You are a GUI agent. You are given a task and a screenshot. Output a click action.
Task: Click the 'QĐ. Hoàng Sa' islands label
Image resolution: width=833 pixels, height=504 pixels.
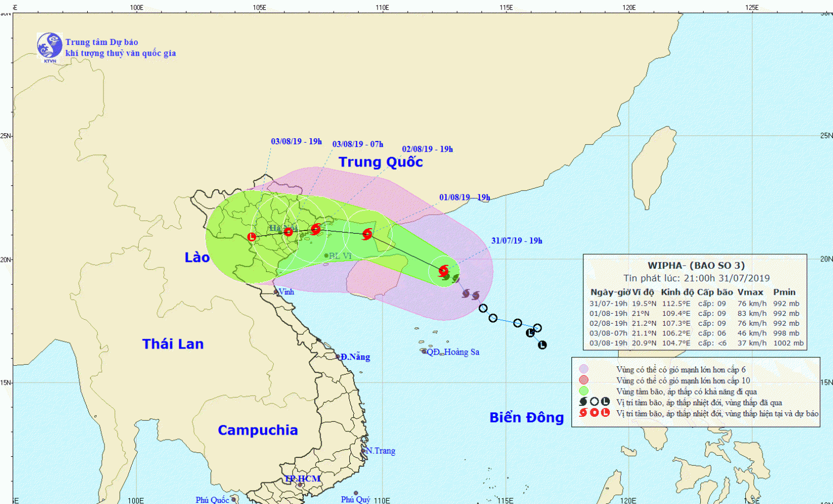pyautogui.click(x=453, y=352)
